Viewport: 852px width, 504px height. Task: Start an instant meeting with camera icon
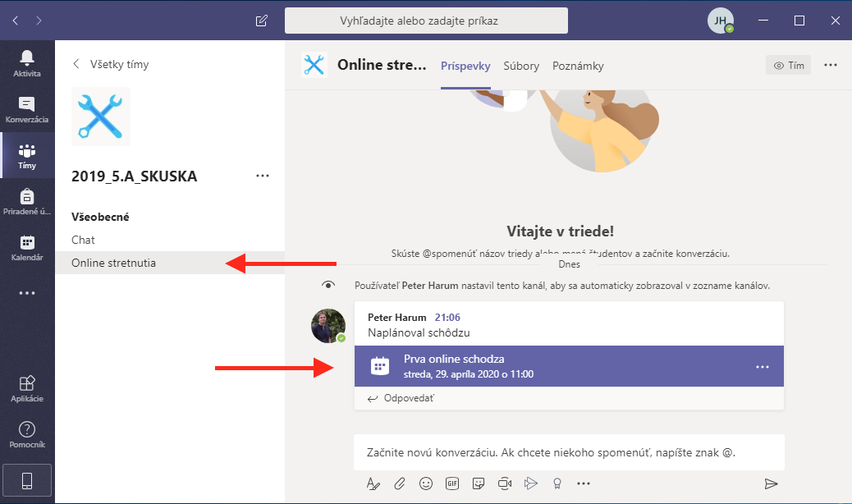[x=504, y=483]
